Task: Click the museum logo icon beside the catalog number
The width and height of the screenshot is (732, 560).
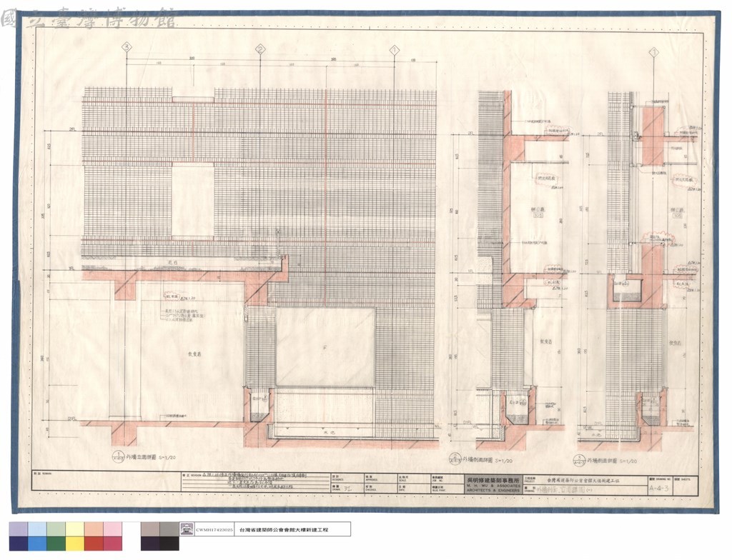Action: coord(187,529)
